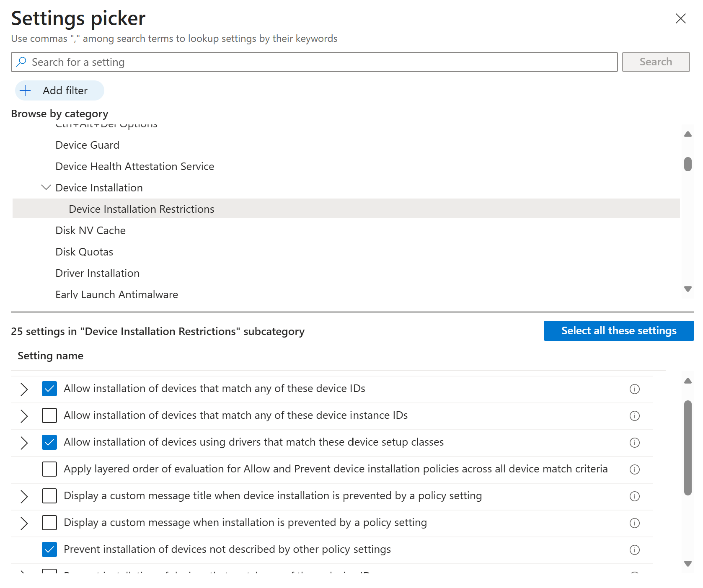703x588 pixels.
Task: Uncheck Allow installation matching device IDs
Action: tap(49, 389)
